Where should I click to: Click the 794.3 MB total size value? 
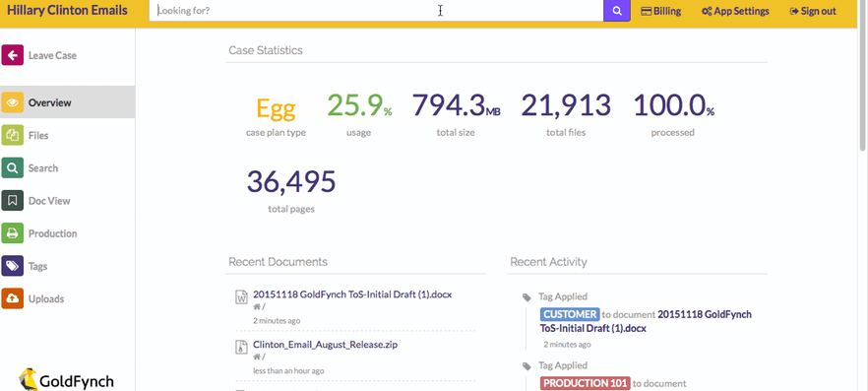pyautogui.click(x=457, y=105)
